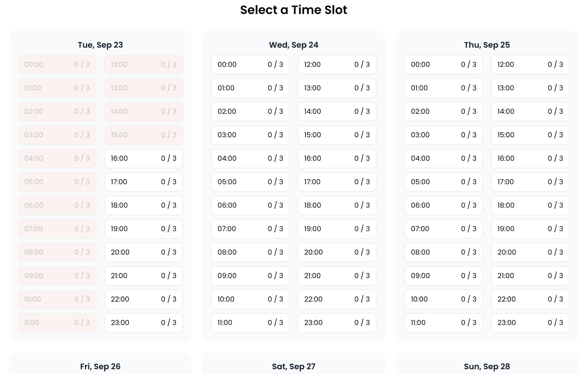
Task: Pick 09:00 under Thu, Sep 25
Action: click(444, 276)
